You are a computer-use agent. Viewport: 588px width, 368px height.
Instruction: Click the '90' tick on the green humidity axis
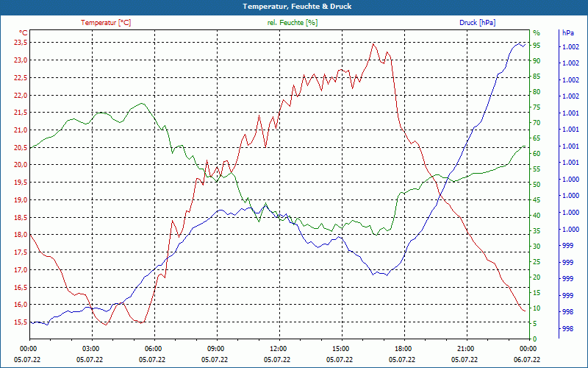(x=537, y=61)
